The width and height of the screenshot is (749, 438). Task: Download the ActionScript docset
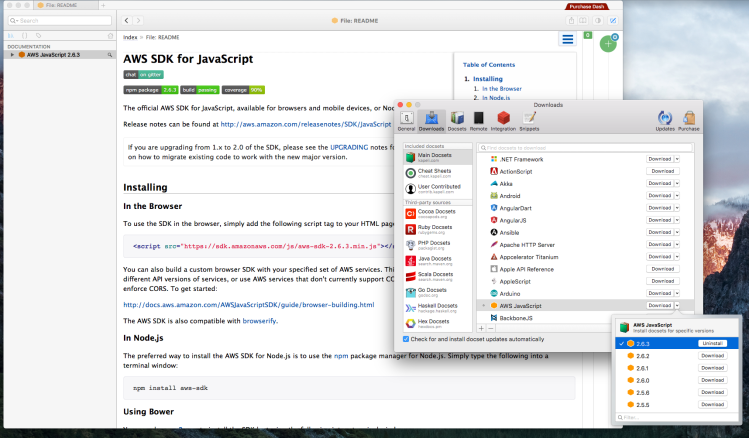(663, 171)
